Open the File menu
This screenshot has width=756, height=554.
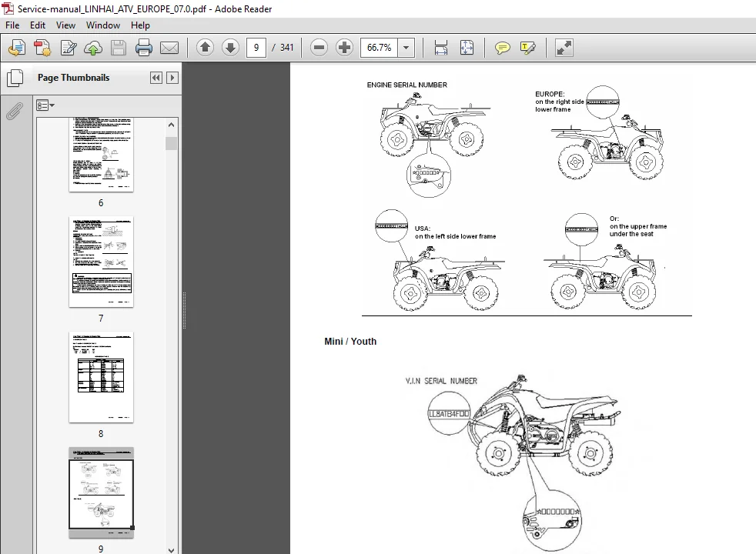click(12, 25)
